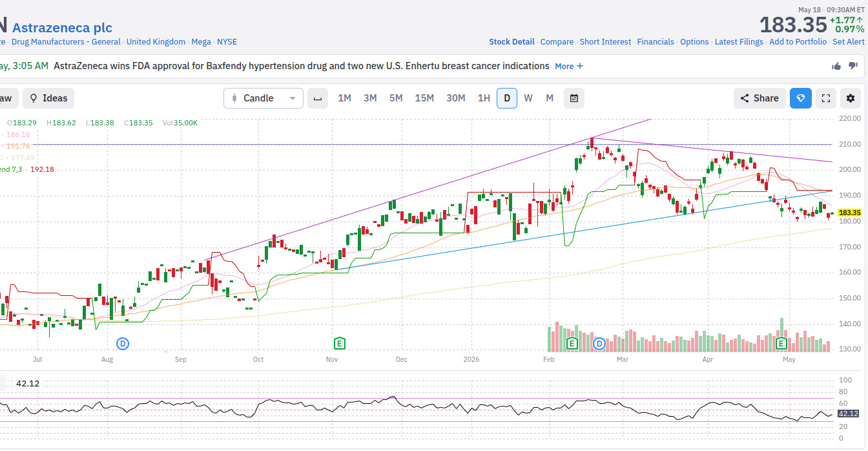Image resolution: width=868 pixels, height=451 pixels.
Task: Click the early February earnings E marker
Action: pyautogui.click(x=571, y=343)
